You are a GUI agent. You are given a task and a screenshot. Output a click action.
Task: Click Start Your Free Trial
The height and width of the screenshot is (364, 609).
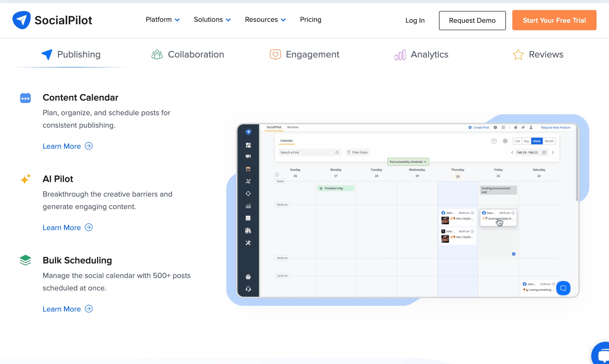[554, 20]
